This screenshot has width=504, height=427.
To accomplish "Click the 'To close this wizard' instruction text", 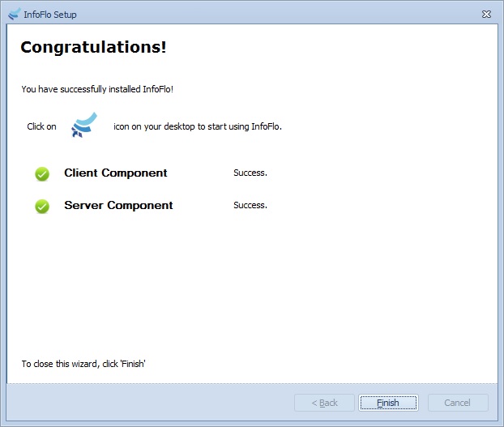I will coord(83,364).
